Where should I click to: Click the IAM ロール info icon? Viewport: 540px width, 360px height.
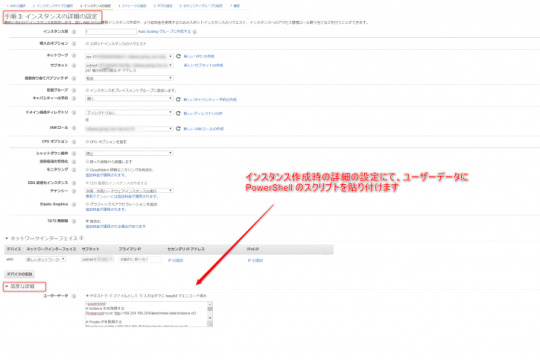point(74,128)
